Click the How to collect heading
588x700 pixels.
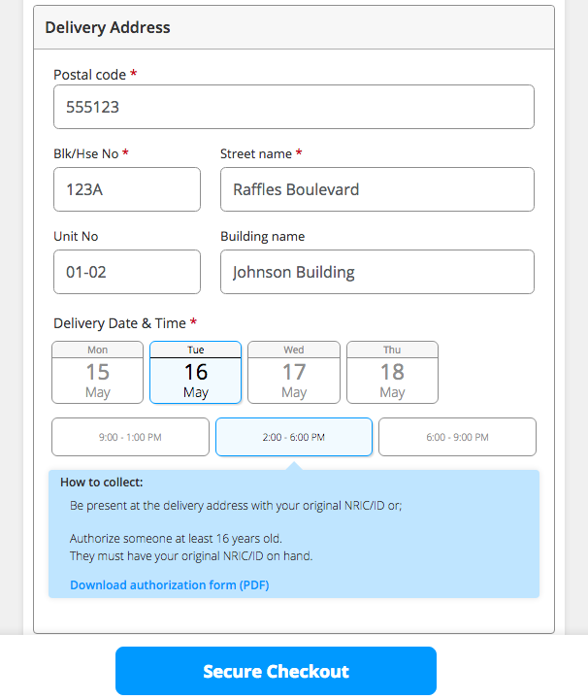click(x=101, y=483)
